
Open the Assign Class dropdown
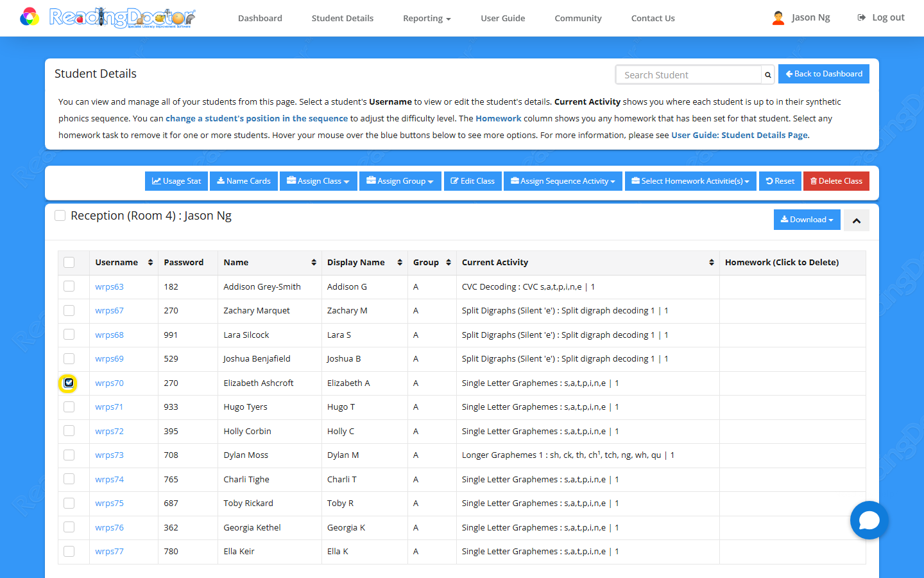coord(318,181)
